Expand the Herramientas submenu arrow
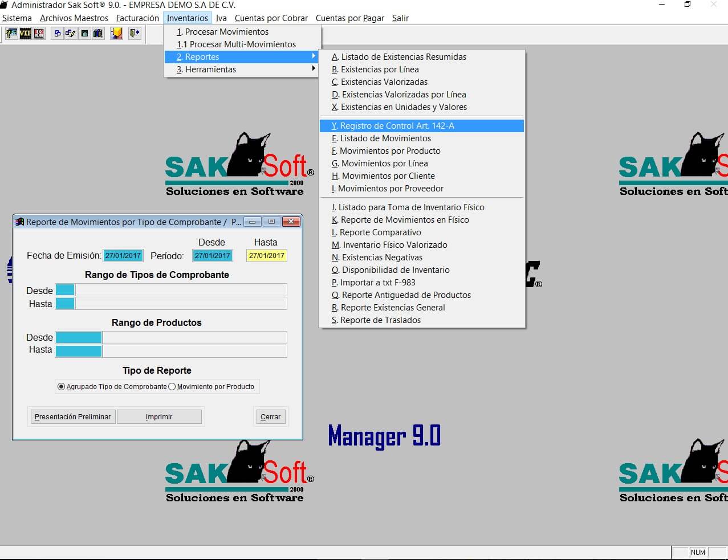This screenshot has height=560, width=728. (x=314, y=68)
